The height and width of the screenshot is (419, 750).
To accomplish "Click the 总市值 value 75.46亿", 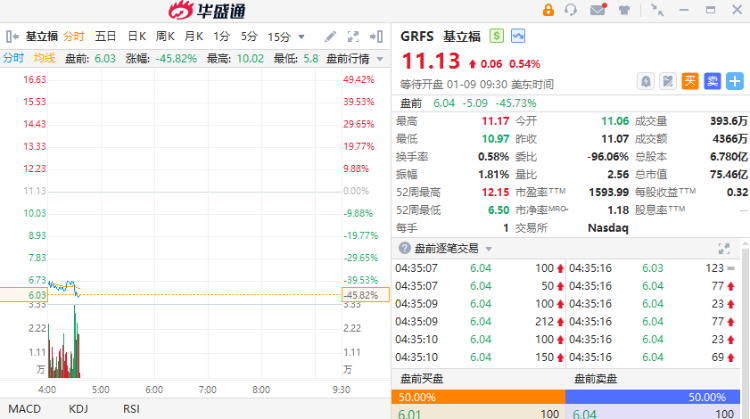I will point(728,174).
